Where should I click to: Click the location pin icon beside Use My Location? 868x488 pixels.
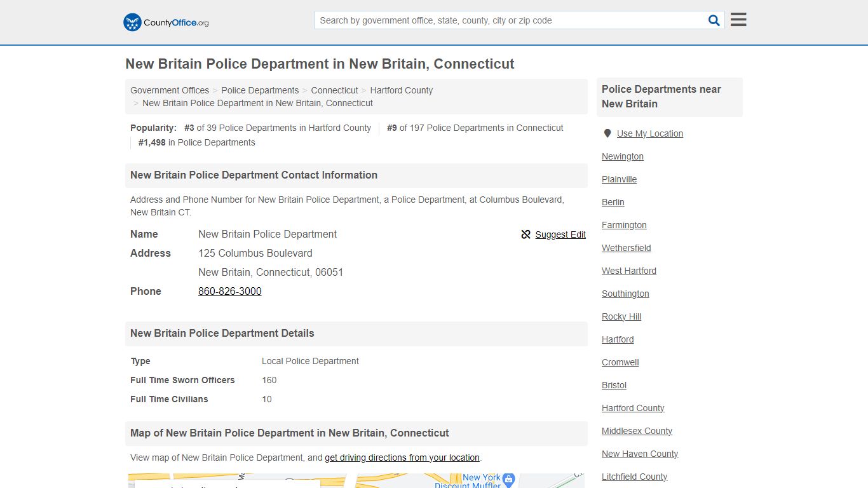pos(607,133)
